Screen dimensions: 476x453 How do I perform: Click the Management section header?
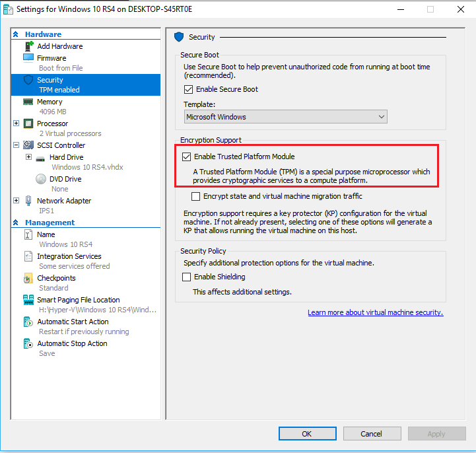(50, 223)
